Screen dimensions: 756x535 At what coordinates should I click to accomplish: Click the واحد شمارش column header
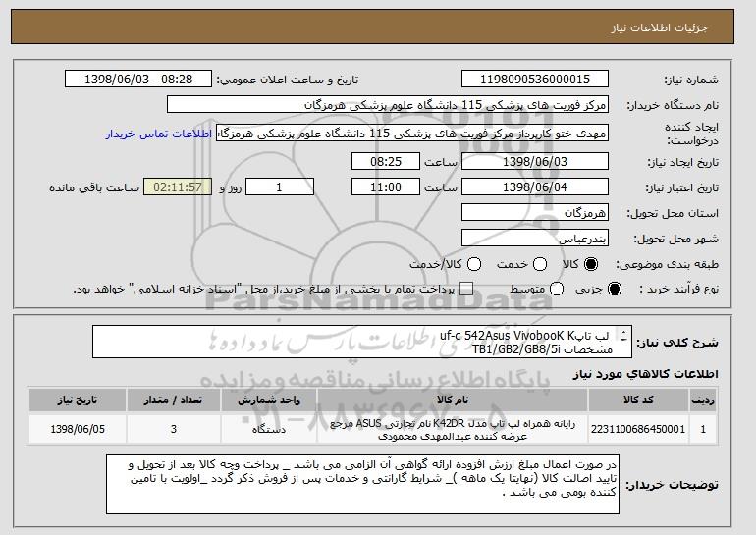tap(269, 401)
